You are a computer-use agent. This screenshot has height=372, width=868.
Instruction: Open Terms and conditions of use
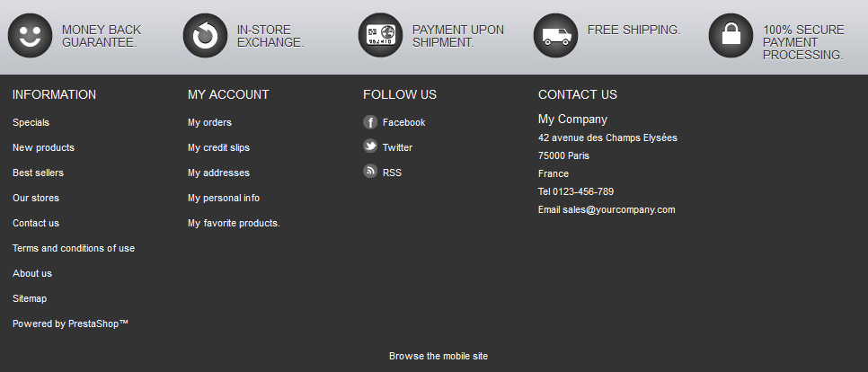click(x=74, y=248)
